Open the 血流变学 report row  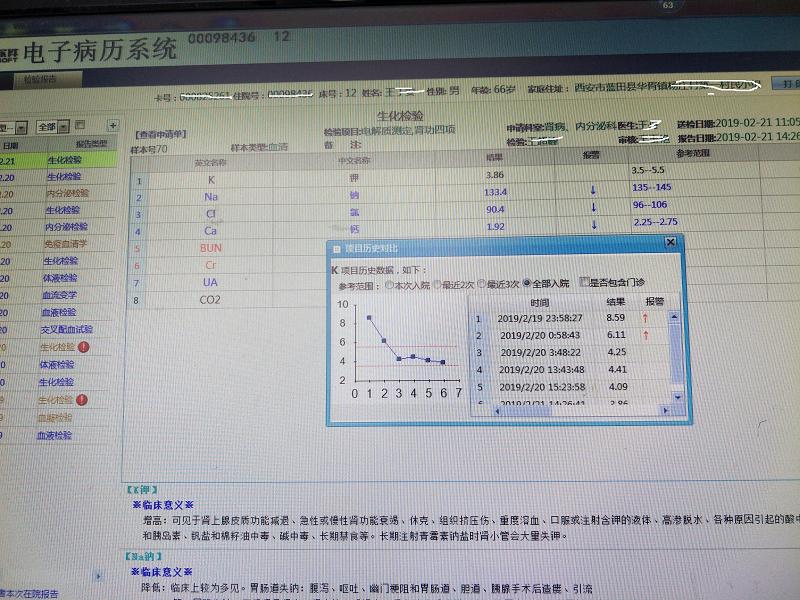pos(58,295)
